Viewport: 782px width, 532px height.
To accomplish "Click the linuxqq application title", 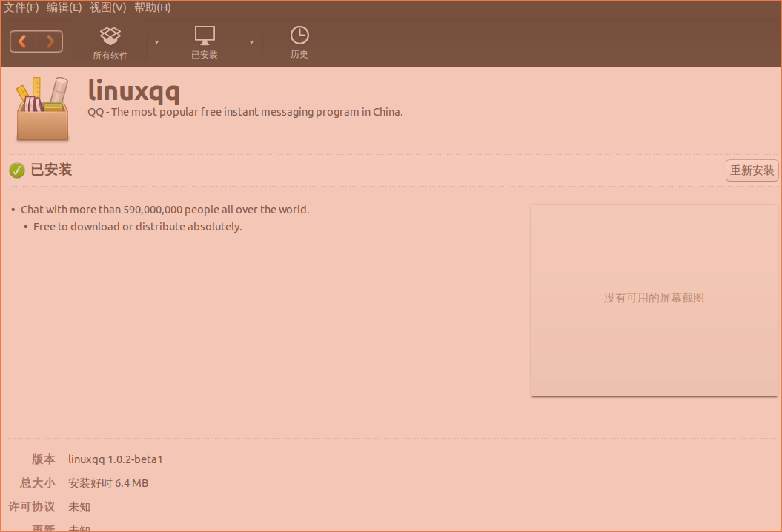I will [133, 90].
